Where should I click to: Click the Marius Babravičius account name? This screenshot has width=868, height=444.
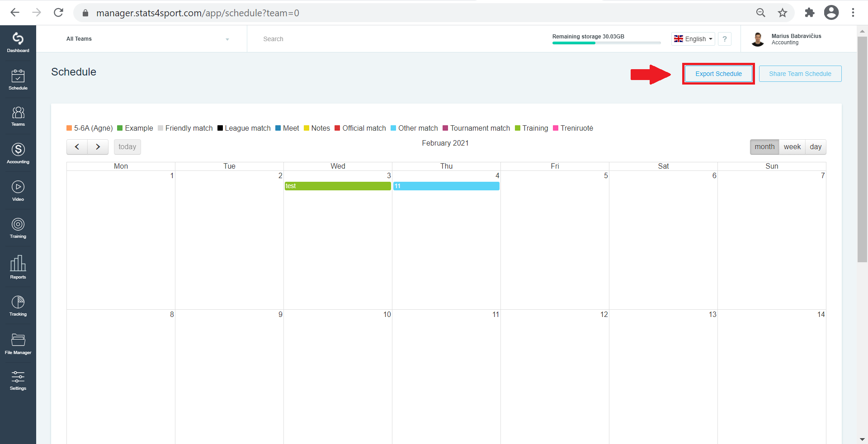pos(796,36)
